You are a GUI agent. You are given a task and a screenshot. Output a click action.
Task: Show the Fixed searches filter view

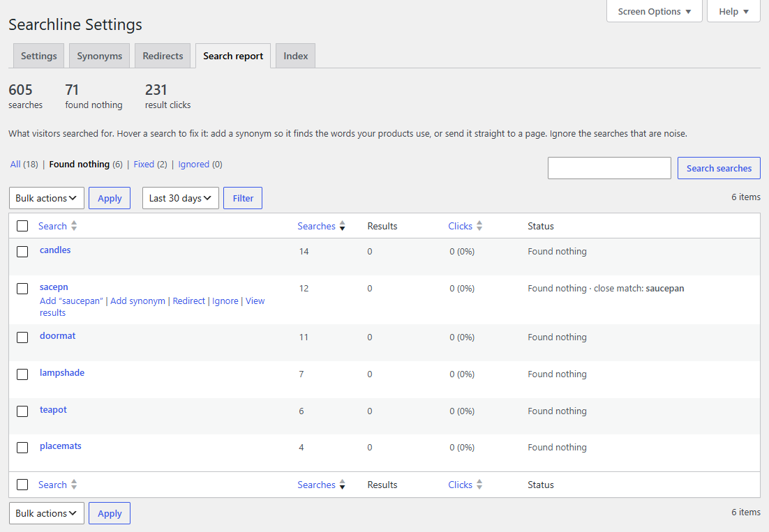tap(144, 164)
